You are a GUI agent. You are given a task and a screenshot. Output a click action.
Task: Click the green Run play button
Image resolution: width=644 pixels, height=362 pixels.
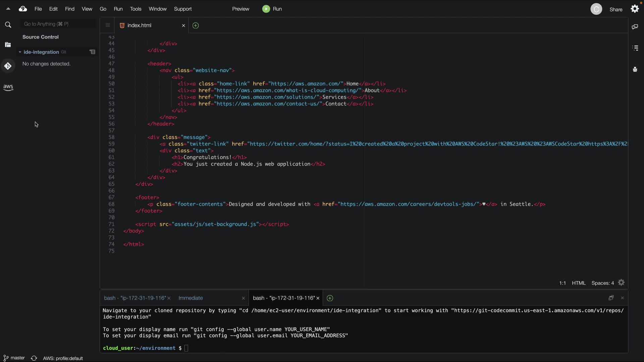coord(266,9)
